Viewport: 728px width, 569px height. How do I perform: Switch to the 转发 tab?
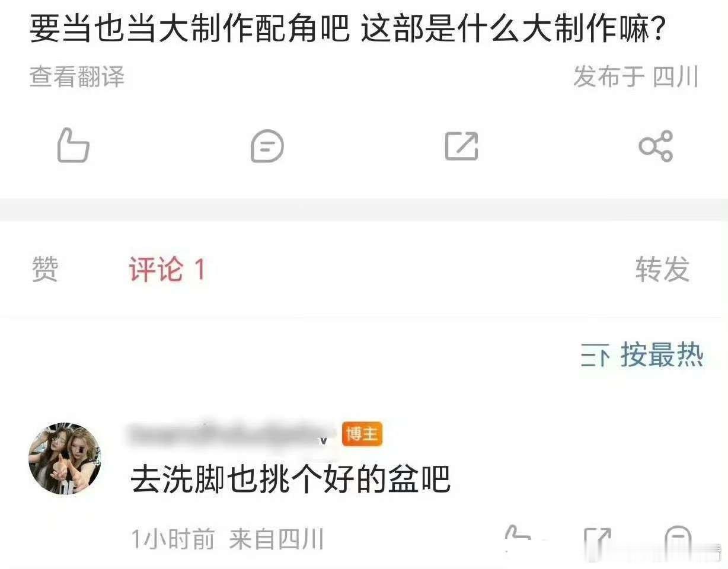pos(662,270)
